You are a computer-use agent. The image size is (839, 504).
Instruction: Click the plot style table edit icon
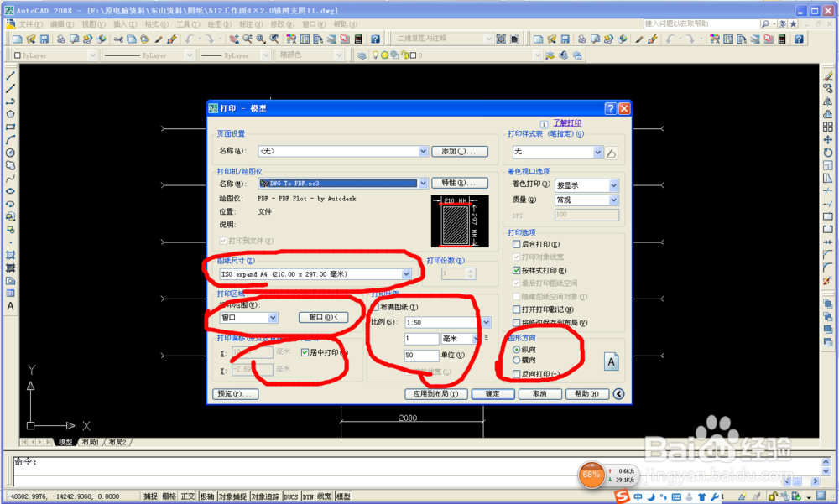click(x=611, y=153)
